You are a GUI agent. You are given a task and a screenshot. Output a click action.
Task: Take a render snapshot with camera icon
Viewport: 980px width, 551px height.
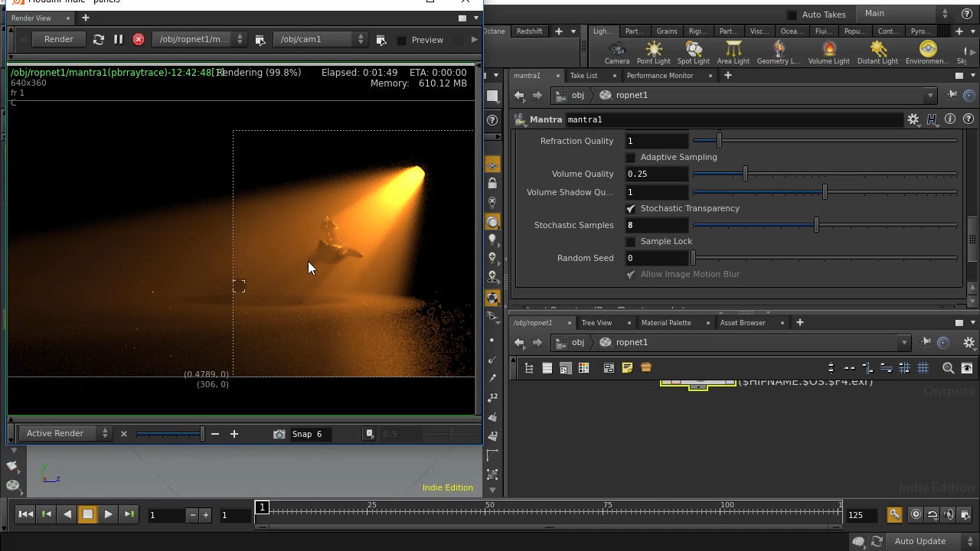coord(279,434)
